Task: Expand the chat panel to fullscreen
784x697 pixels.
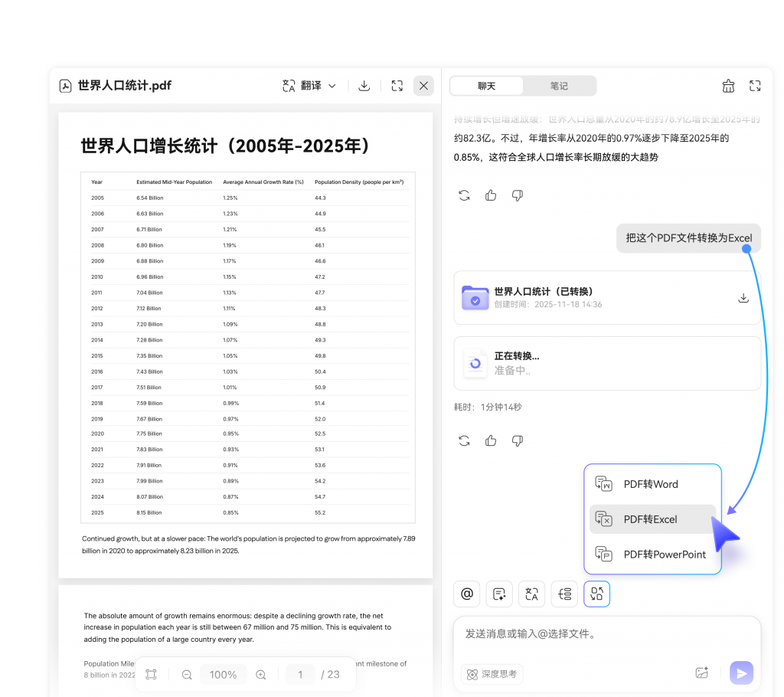Action: point(755,85)
